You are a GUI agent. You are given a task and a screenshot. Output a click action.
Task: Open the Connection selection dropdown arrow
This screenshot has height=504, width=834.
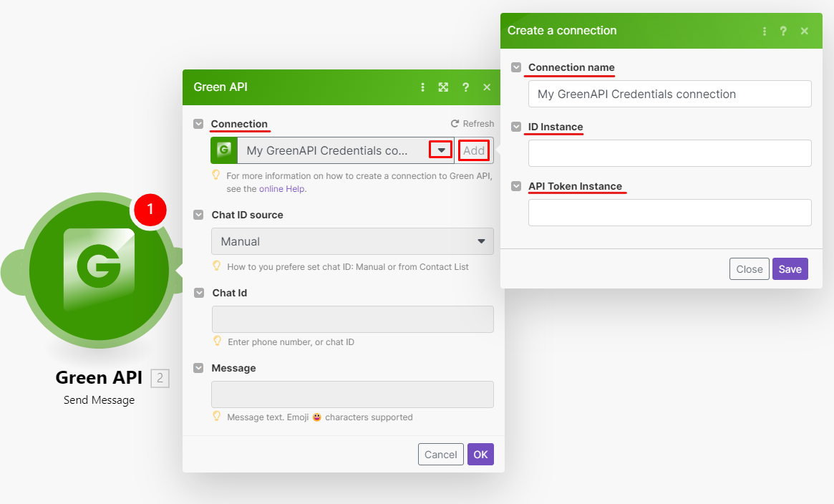pyautogui.click(x=440, y=150)
